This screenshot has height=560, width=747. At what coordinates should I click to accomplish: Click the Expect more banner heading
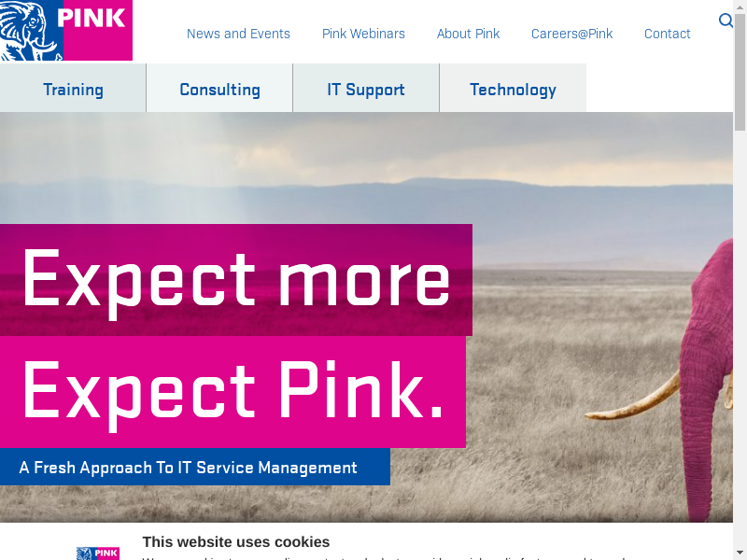coord(236,280)
